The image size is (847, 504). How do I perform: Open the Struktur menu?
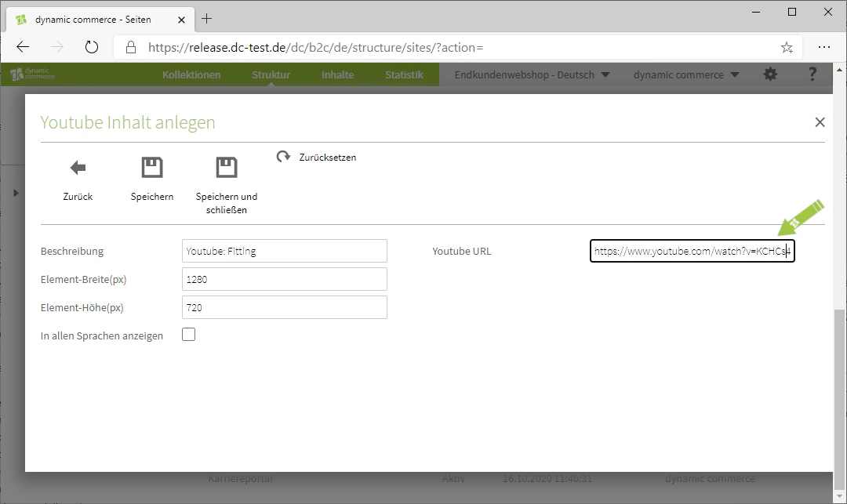(271, 75)
